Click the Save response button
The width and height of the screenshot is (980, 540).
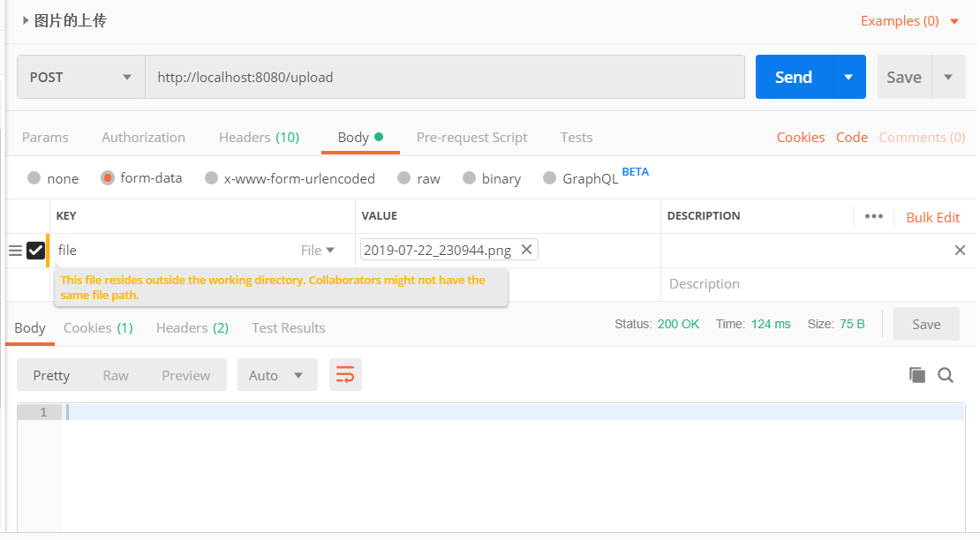point(926,324)
